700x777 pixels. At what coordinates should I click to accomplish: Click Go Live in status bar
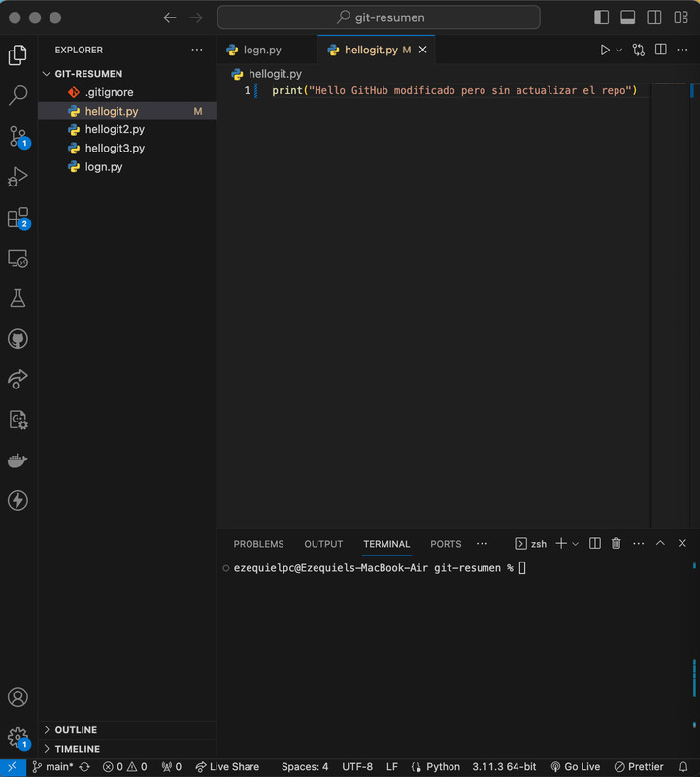pyautogui.click(x=575, y=767)
